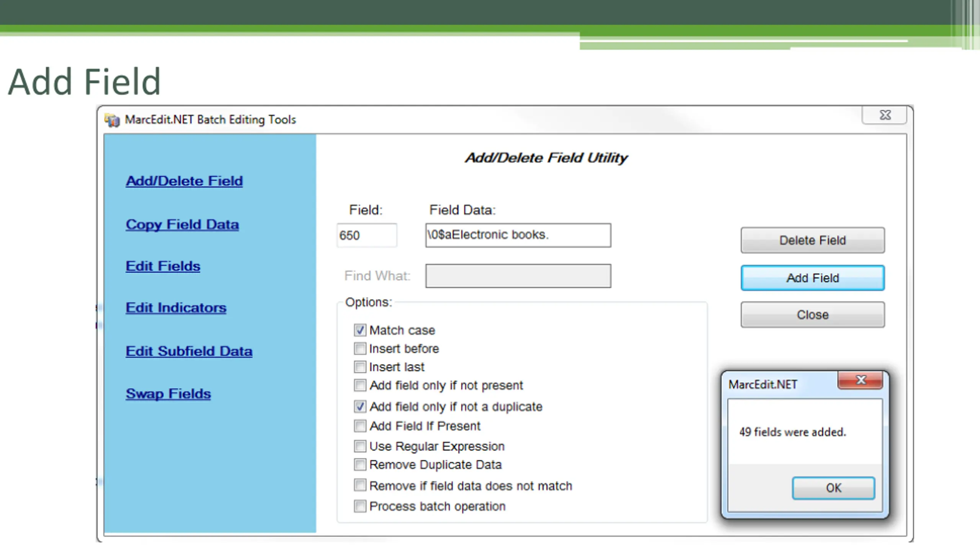Image resolution: width=980 pixels, height=551 pixels.
Task: Open the Copy Field Data link
Action: 182,225
